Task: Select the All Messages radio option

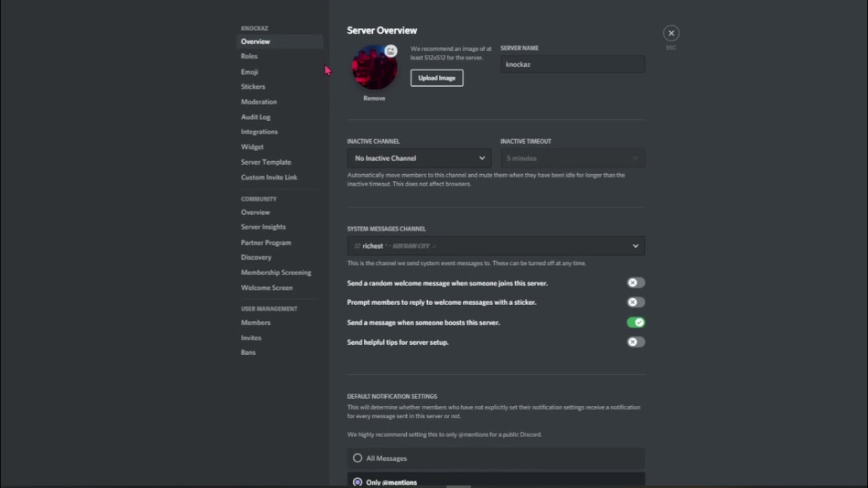Action: pos(357,458)
